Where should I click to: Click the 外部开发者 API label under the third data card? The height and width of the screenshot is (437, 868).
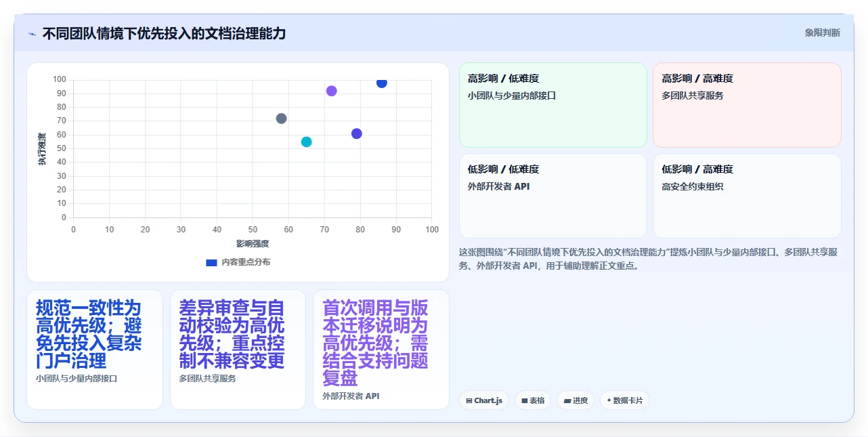pyautogui.click(x=351, y=396)
